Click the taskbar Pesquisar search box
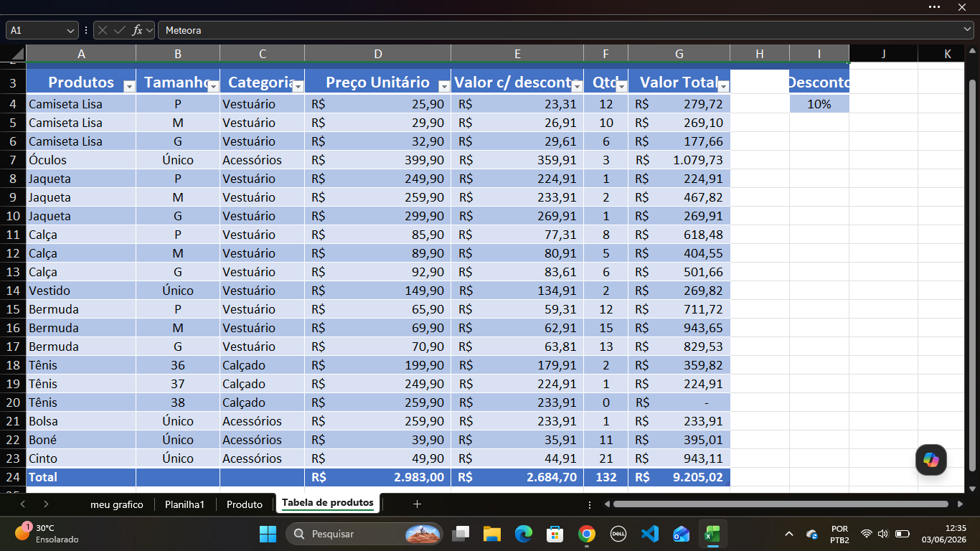Screen dimensions: 980x551 (x=364, y=534)
